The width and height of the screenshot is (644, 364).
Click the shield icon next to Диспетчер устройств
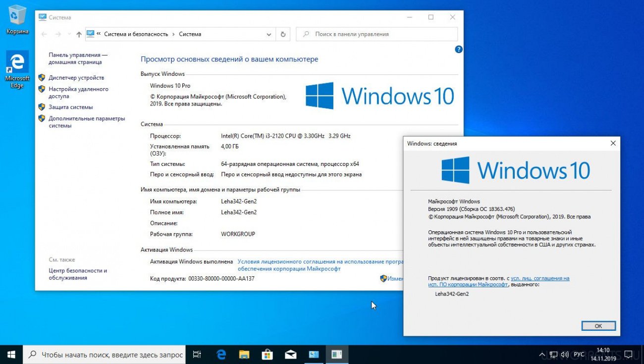point(42,78)
